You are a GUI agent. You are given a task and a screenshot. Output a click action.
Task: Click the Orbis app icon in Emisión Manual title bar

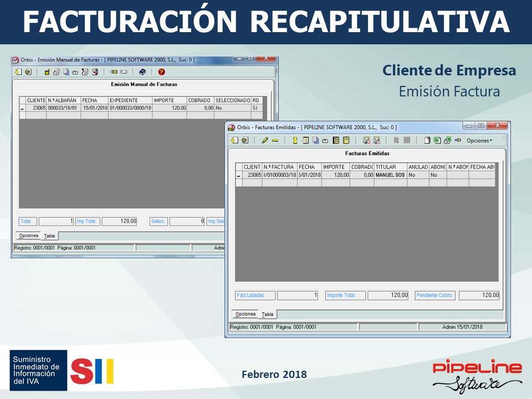tap(16, 60)
